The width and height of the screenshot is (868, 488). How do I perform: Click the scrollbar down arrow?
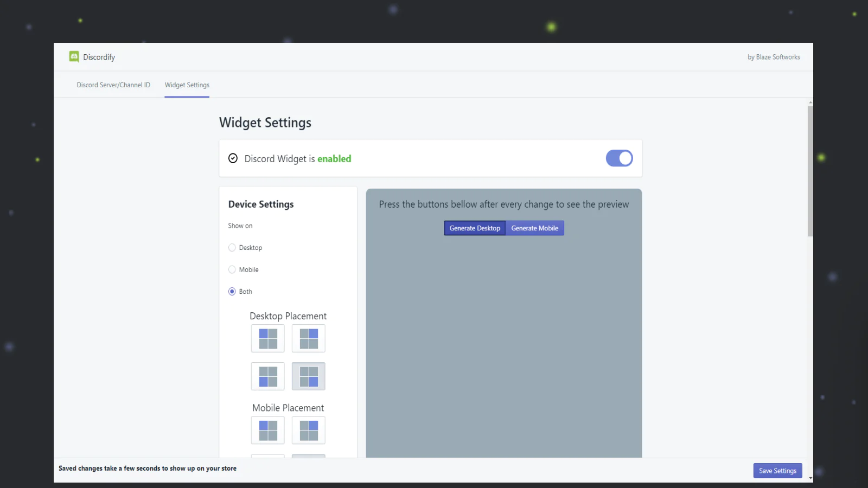click(x=810, y=478)
